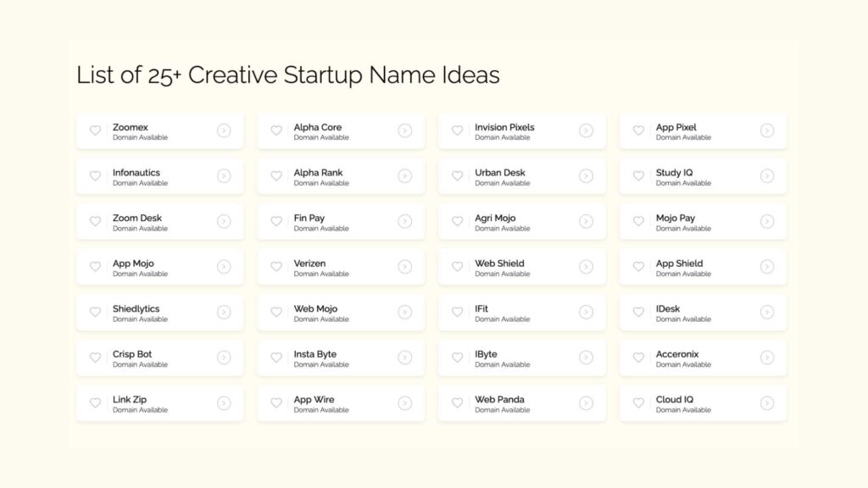The width and height of the screenshot is (868, 488).
Task: Click the heart icon next to Cloud IQ
Action: click(638, 402)
